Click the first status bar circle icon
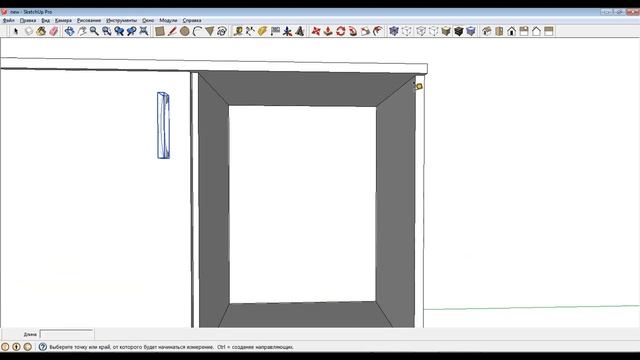 pos(5,347)
